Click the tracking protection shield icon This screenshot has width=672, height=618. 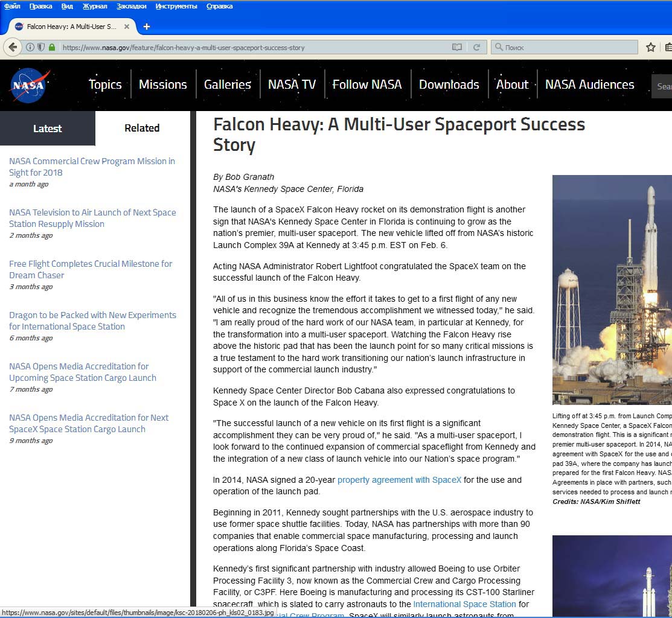click(40, 47)
